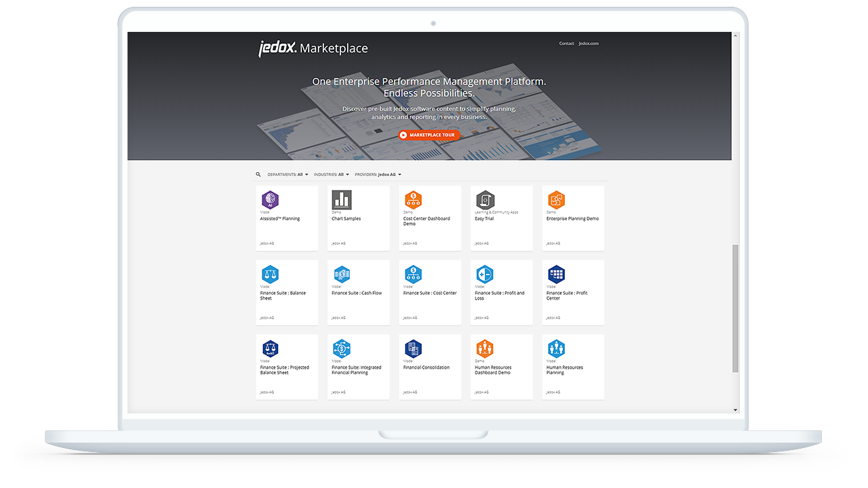Screen dimensions: 868x488
Task: Select 'Finance Suite : Cost Center' title
Action: (430, 293)
